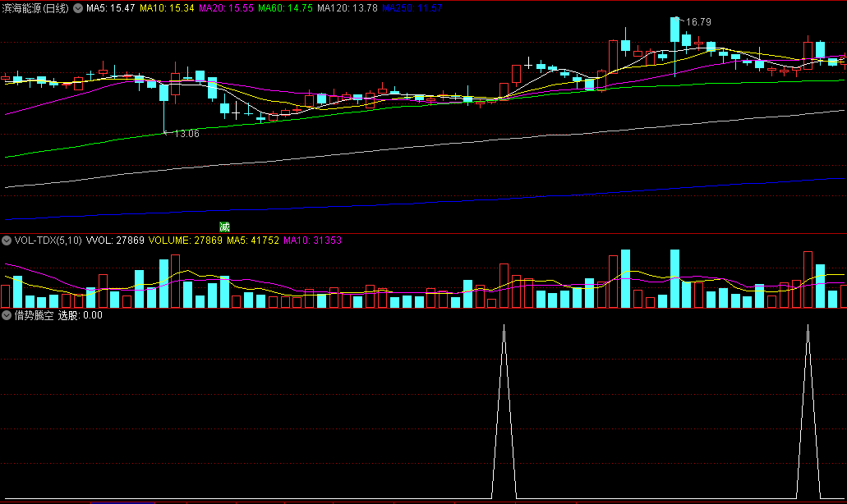847x504 pixels.
Task: Click the MA5: 15.47 label
Action: (111, 8)
